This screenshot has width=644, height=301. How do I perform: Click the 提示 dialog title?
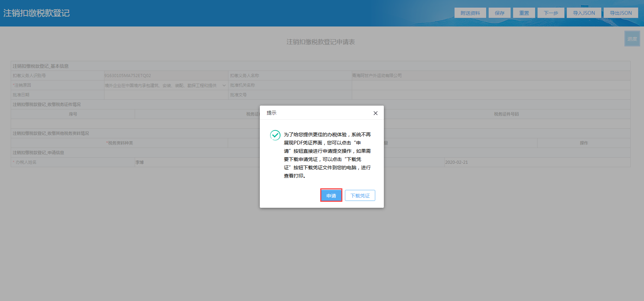coord(272,113)
